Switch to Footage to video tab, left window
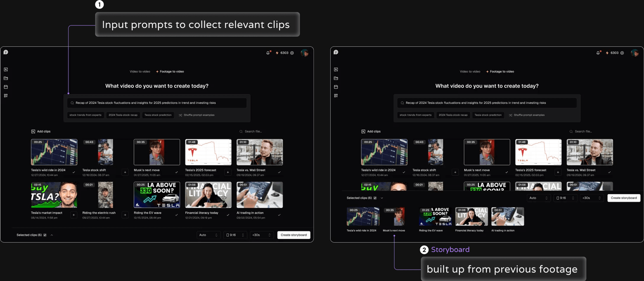Viewport: 644px width, 281px height. [x=170, y=72]
